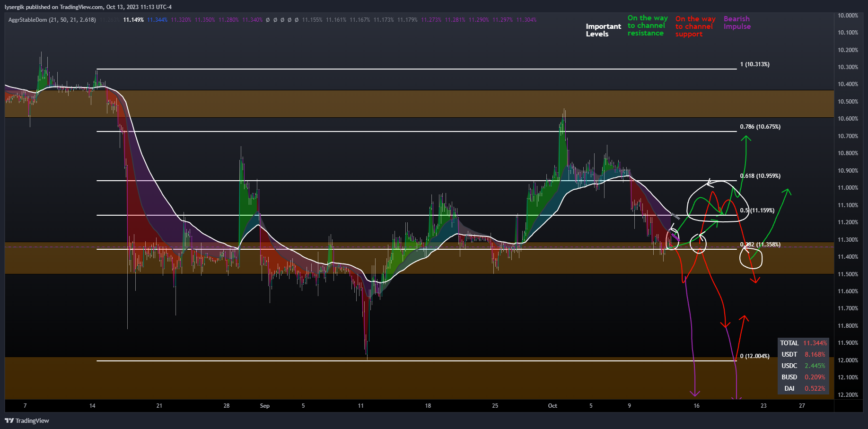Click the BUSD label in the table
This screenshot has height=429, width=868.
pos(789,377)
